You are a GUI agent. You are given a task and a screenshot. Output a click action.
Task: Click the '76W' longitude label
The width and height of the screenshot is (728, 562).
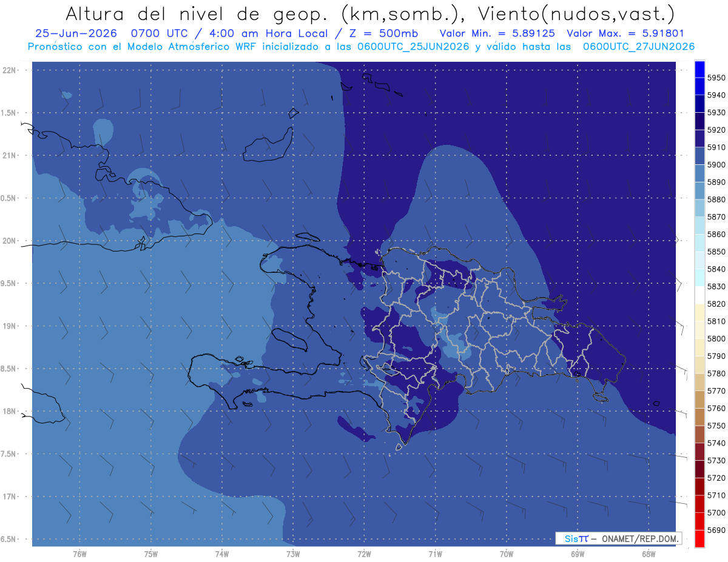click(79, 554)
